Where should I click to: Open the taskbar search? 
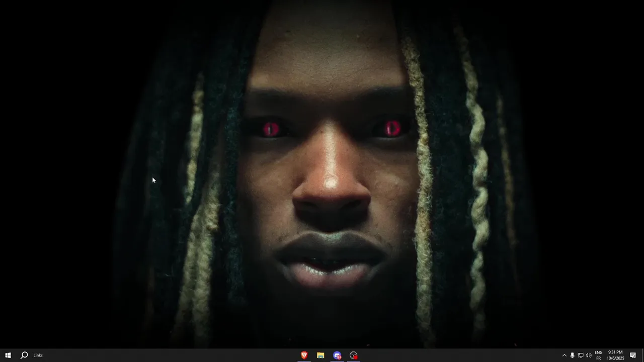(x=24, y=355)
